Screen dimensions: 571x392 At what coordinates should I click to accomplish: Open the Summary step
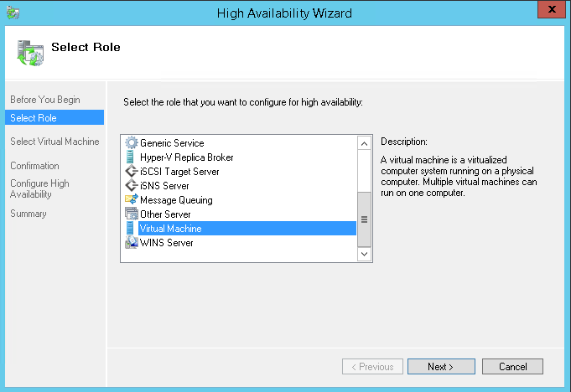pyautogui.click(x=29, y=213)
